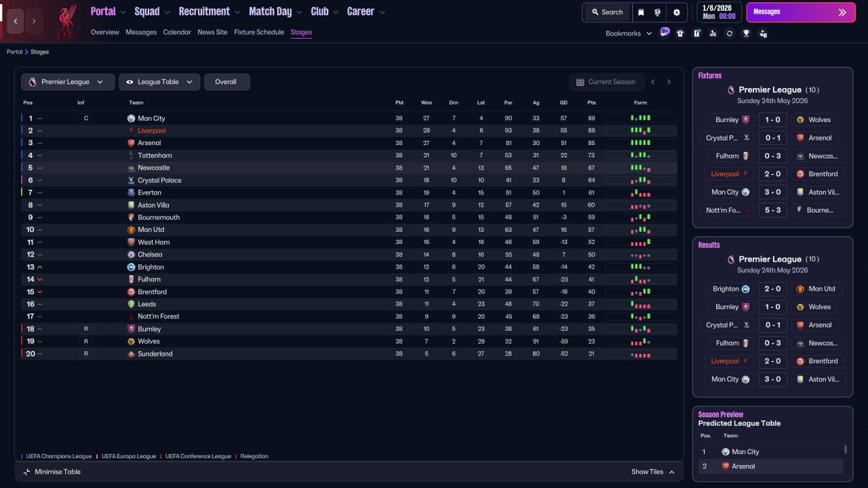Sort table by GD column header
The image size is (868, 488).
pyautogui.click(x=564, y=103)
